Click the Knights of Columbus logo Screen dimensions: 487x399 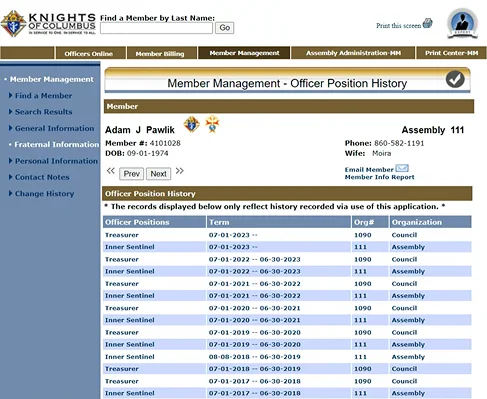pyautogui.click(x=48, y=23)
